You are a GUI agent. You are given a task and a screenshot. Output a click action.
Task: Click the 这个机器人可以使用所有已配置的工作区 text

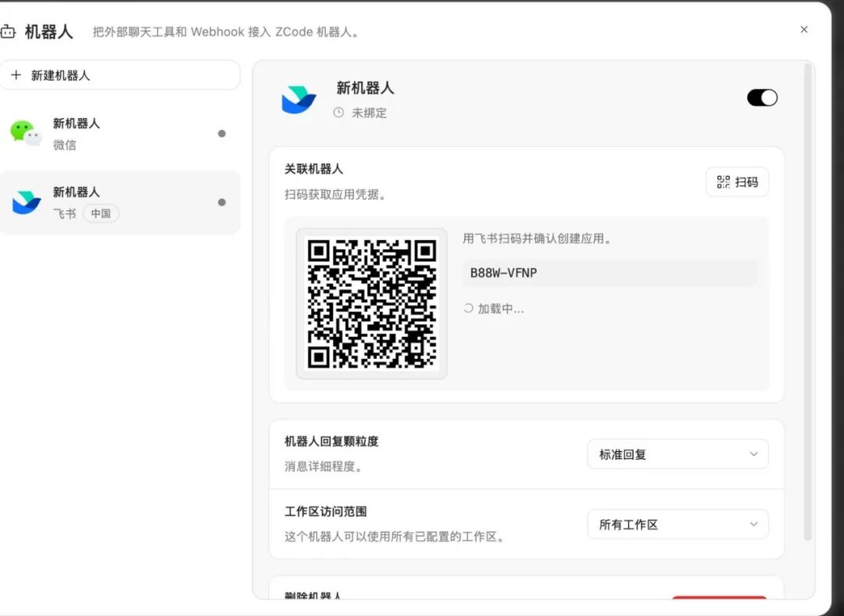click(395, 537)
